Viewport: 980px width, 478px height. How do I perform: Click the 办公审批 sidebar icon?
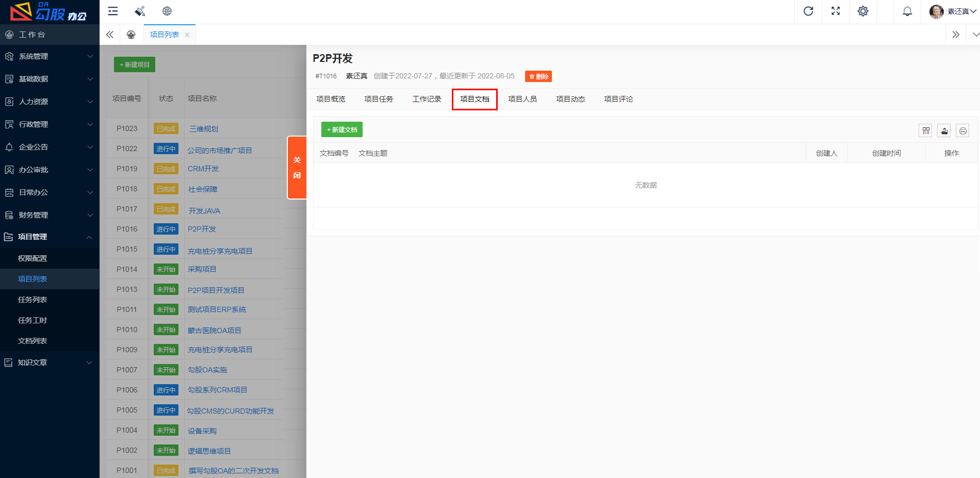tap(9, 170)
